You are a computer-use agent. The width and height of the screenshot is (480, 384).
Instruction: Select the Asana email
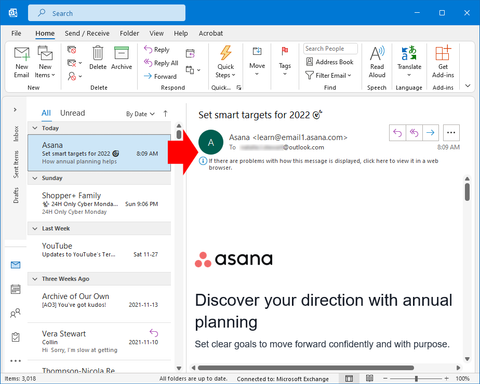tap(99, 153)
